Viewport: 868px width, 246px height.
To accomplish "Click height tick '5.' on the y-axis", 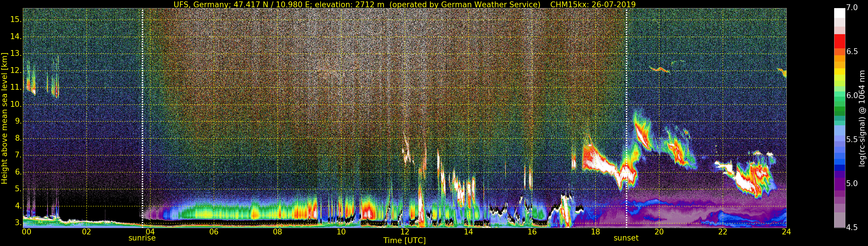I will (18, 189).
